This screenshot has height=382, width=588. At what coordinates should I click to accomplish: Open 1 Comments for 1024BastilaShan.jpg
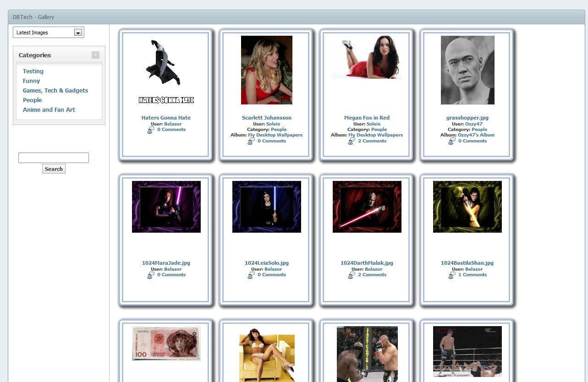tap(473, 275)
